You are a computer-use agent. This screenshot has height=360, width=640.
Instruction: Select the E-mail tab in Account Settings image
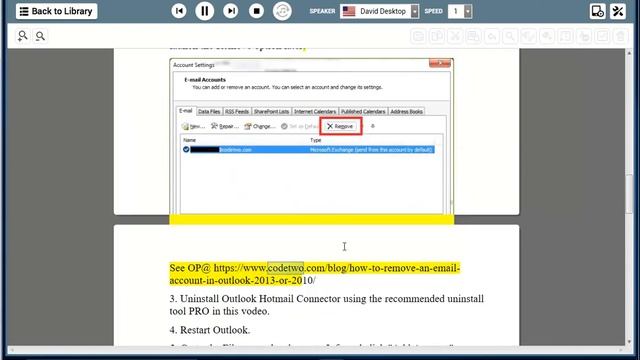[x=186, y=111]
